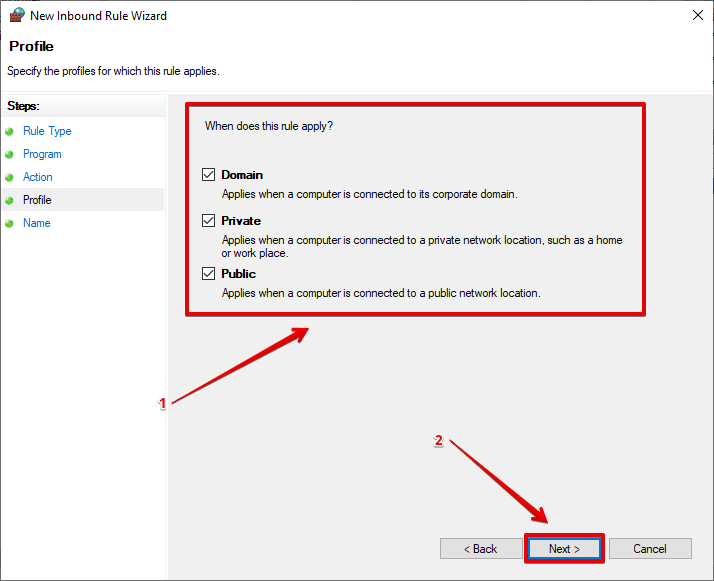714x581 pixels.
Task: Click green bullet beside Name
Action: (9, 224)
